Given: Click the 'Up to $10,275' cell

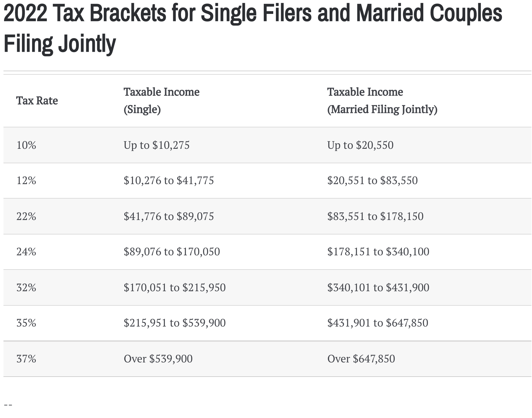Looking at the screenshot, I should coord(156,145).
